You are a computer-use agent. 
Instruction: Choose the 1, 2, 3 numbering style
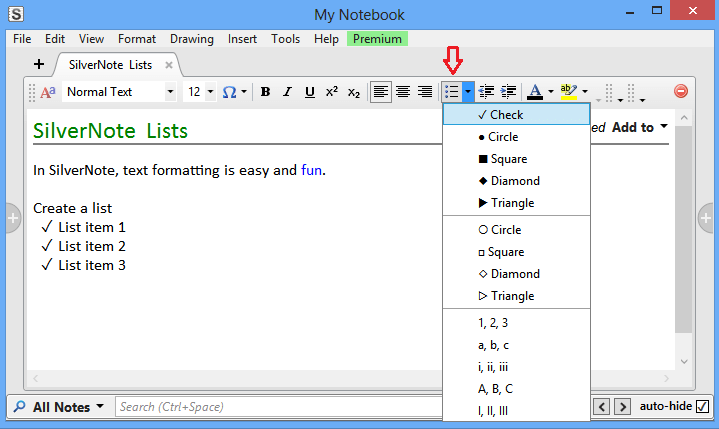[516, 323]
